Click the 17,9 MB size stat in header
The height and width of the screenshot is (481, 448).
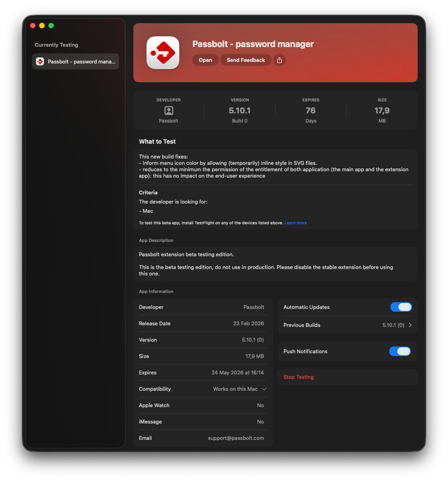pos(382,111)
